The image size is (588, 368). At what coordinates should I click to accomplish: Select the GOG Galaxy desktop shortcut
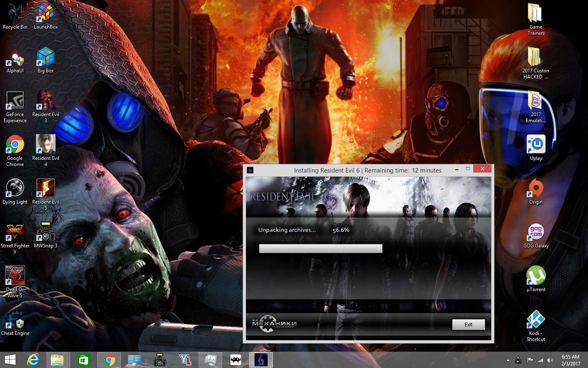536,236
